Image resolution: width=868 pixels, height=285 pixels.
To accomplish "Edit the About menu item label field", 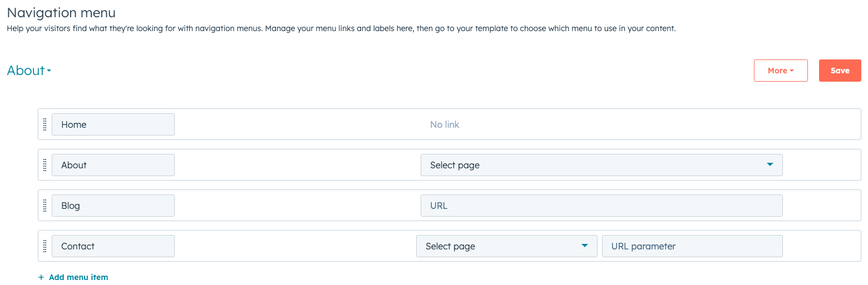I will click(x=113, y=165).
